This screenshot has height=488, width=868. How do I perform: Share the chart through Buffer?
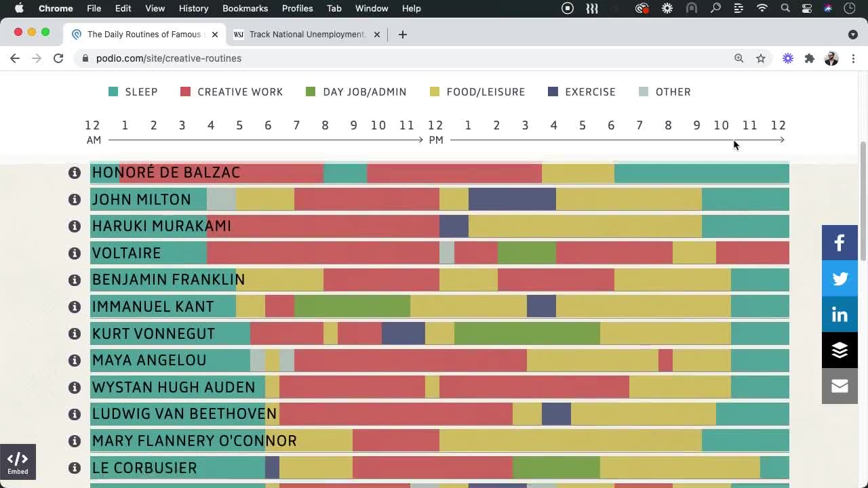[x=840, y=350]
